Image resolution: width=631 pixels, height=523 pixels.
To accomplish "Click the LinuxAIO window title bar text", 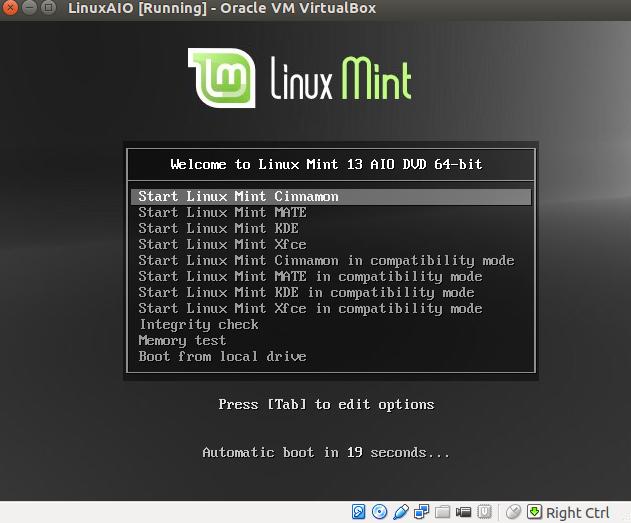I will tap(222, 8).
